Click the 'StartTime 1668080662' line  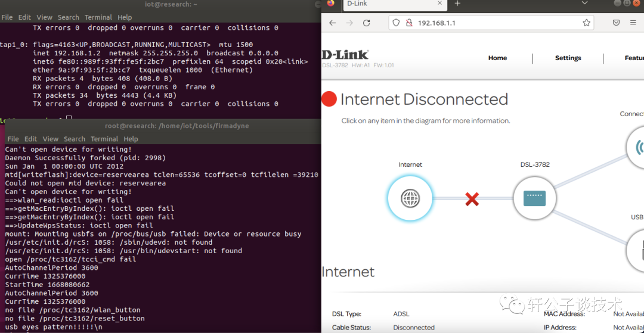pyautogui.click(x=47, y=285)
